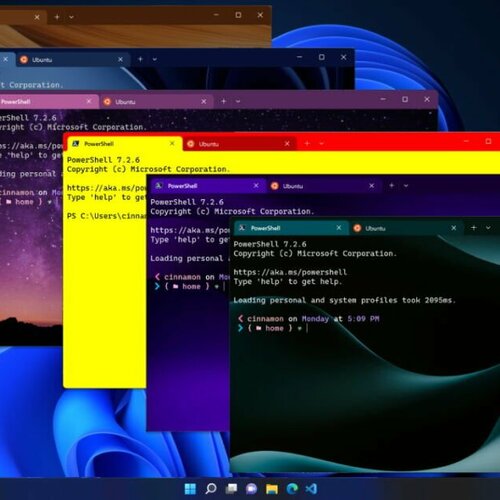This screenshot has height=500, width=500.
Task: Minimize the red and yellow terminal window
Action: click(x=466, y=141)
